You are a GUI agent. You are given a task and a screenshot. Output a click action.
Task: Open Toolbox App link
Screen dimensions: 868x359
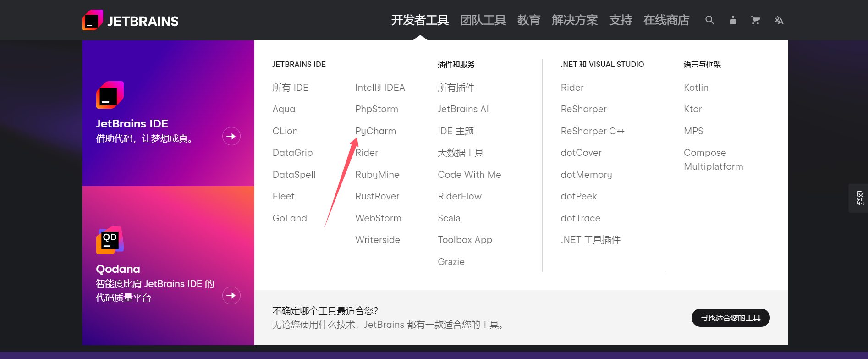465,240
